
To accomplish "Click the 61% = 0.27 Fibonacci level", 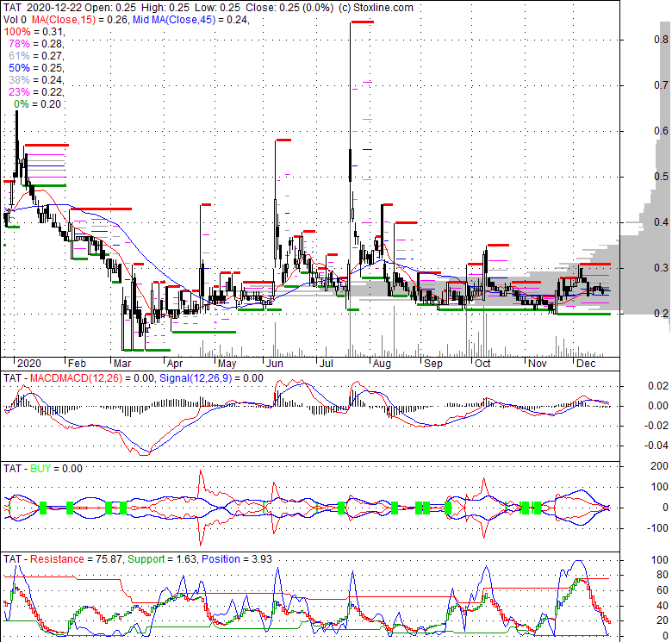I will (36, 56).
